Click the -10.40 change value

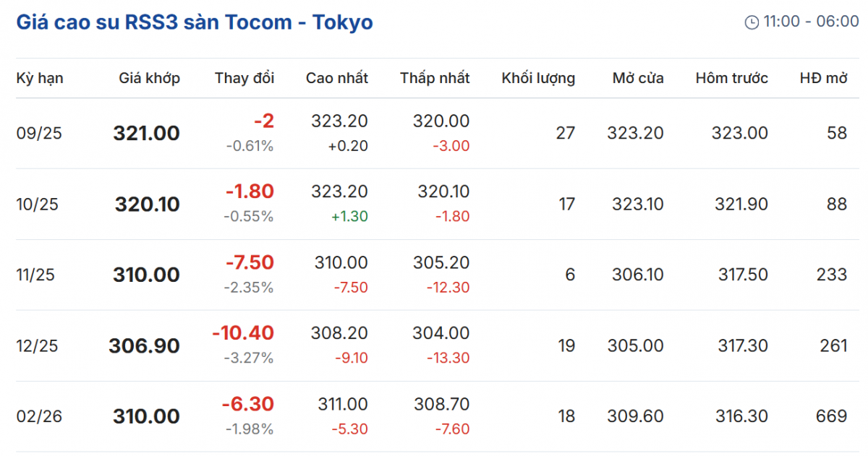(x=243, y=333)
